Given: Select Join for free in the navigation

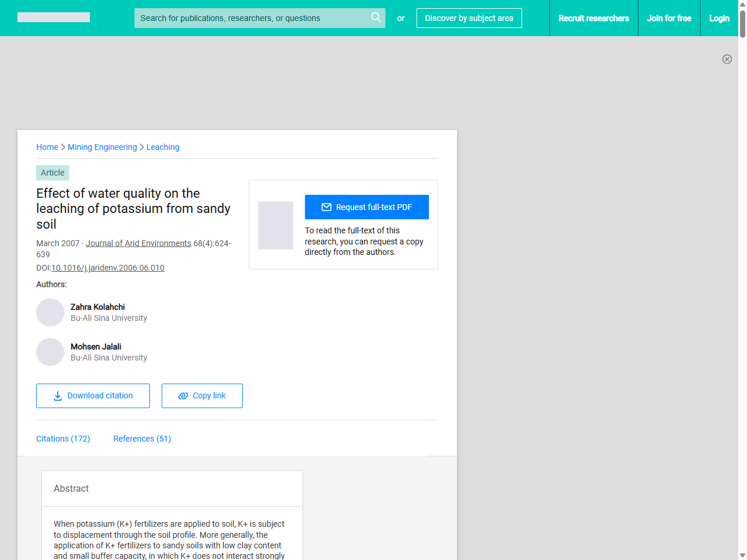Looking at the screenshot, I should pos(669,18).
